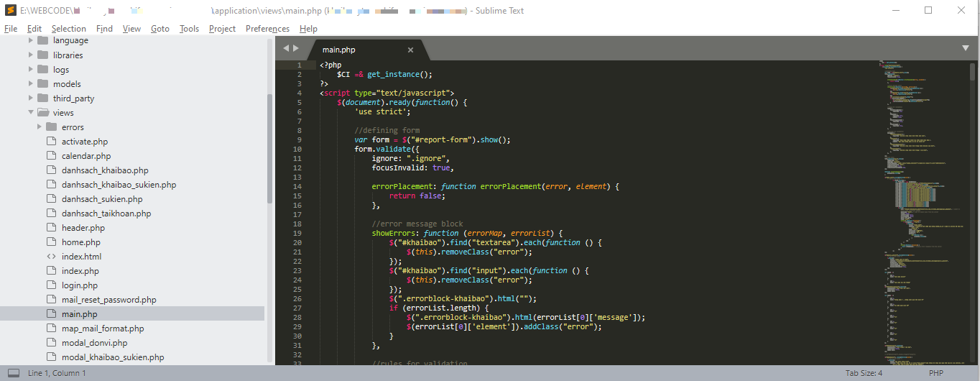Viewport: 980px width, 381px height.
Task: Click the file icon beside login.php
Action: [x=51, y=285]
